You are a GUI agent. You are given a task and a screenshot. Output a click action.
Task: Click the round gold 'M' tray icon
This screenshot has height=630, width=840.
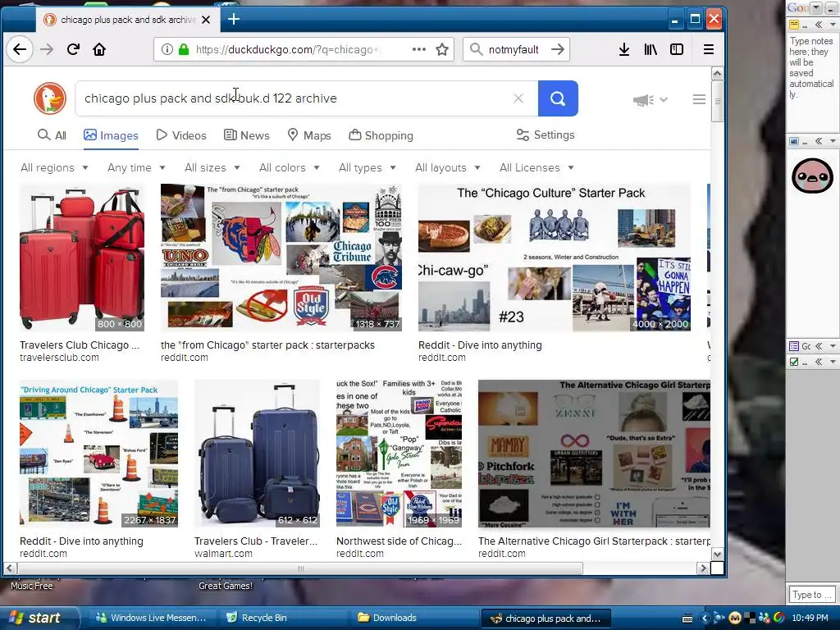(x=734, y=619)
